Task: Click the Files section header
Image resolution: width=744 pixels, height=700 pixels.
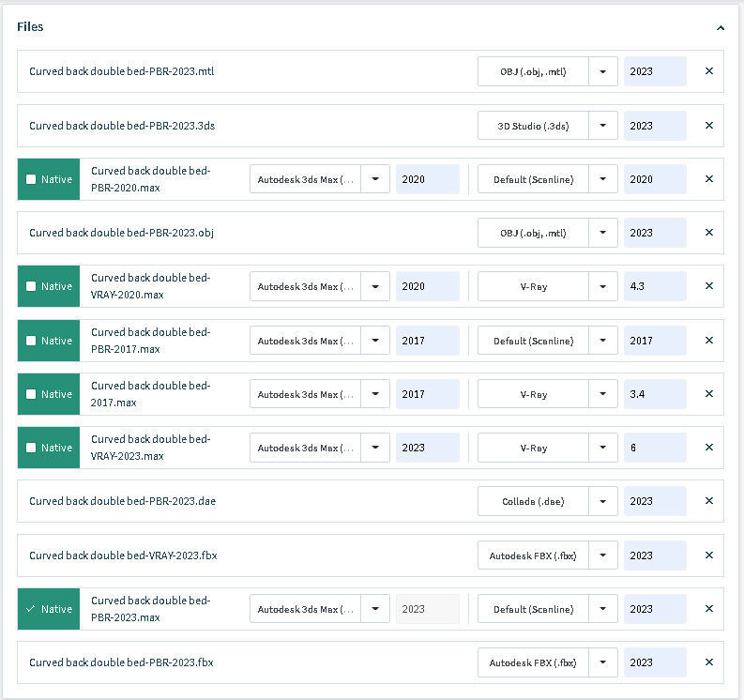Action: 31,27
